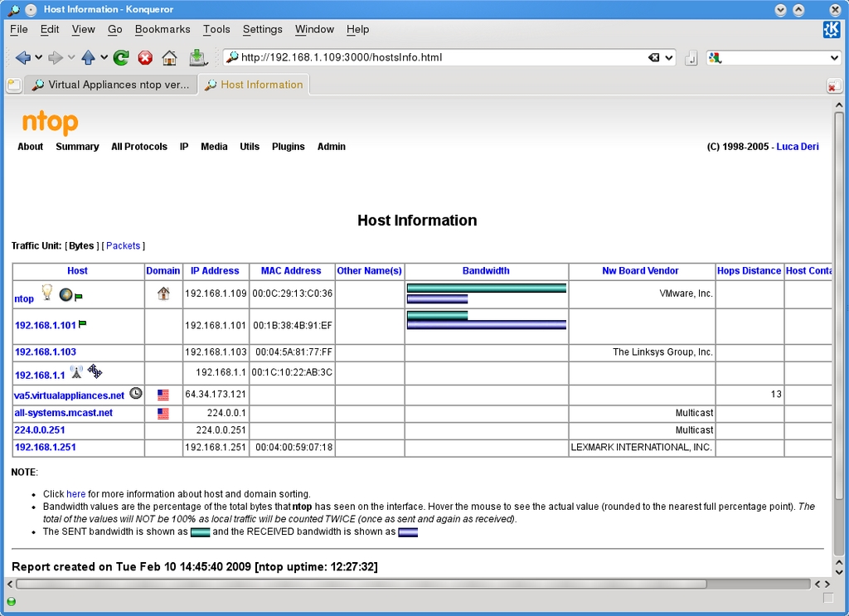Sort table by the Bandwidth column header
This screenshot has height=616, width=849.
(x=486, y=271)
